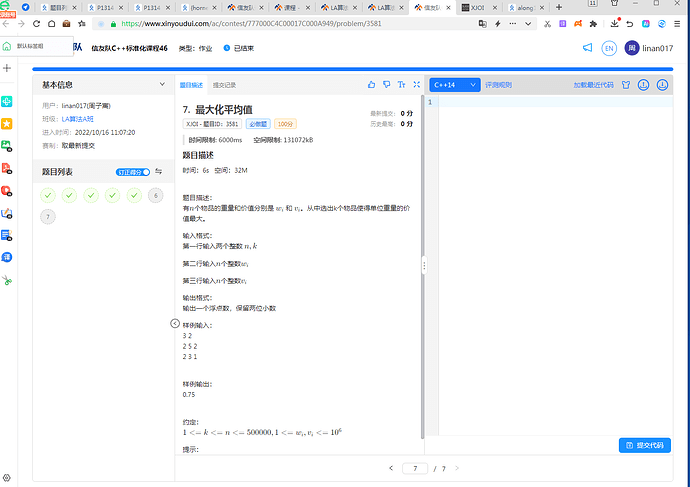Viewport: 690px width, 487px height.
Task: Open the browser hamburger menu
Action: coord(677,24)
